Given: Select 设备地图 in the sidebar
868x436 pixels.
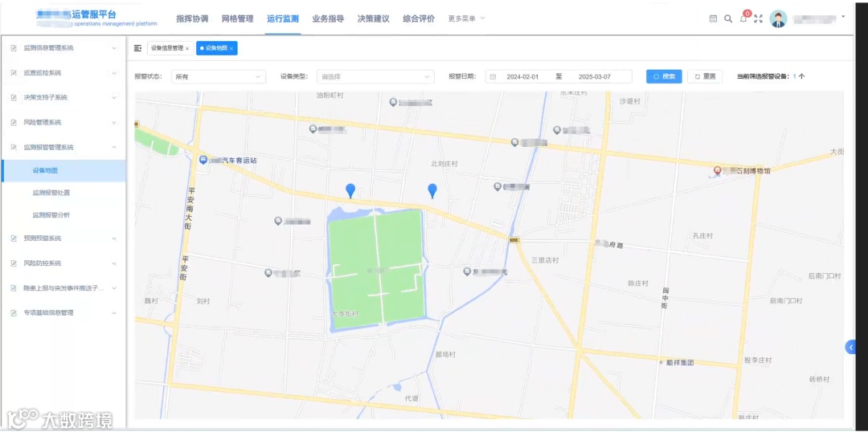Looking at the screenshot, I should point(63,171).
